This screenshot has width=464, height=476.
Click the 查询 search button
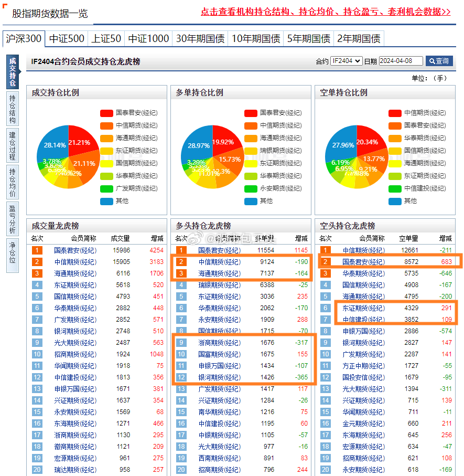439,61
